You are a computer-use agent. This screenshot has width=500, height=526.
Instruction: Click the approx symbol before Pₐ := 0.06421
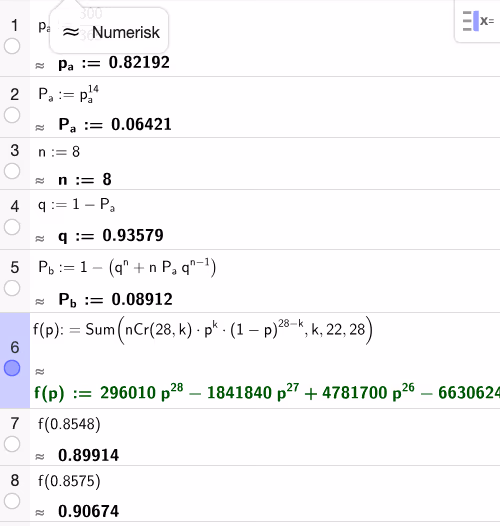(40, 127)
